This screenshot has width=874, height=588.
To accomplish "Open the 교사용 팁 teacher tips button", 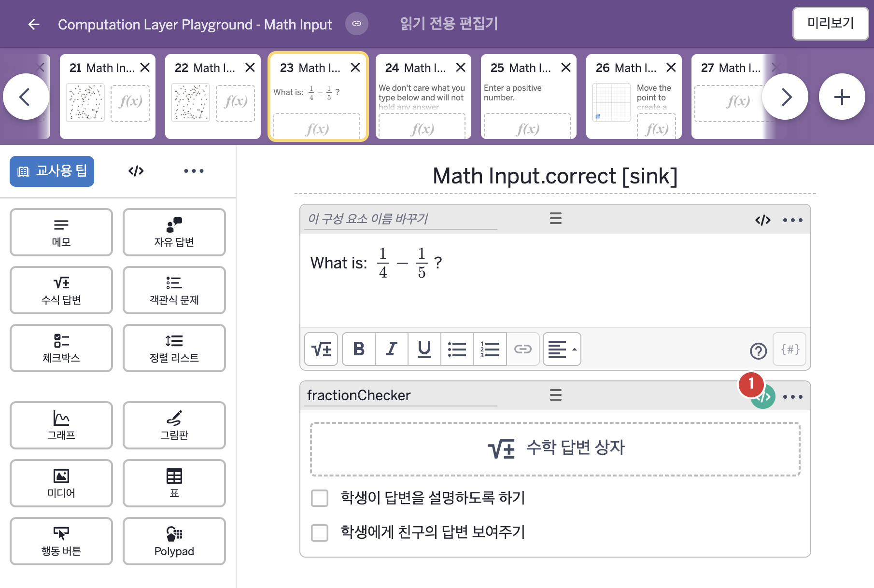I will click(x=52, y=171).
